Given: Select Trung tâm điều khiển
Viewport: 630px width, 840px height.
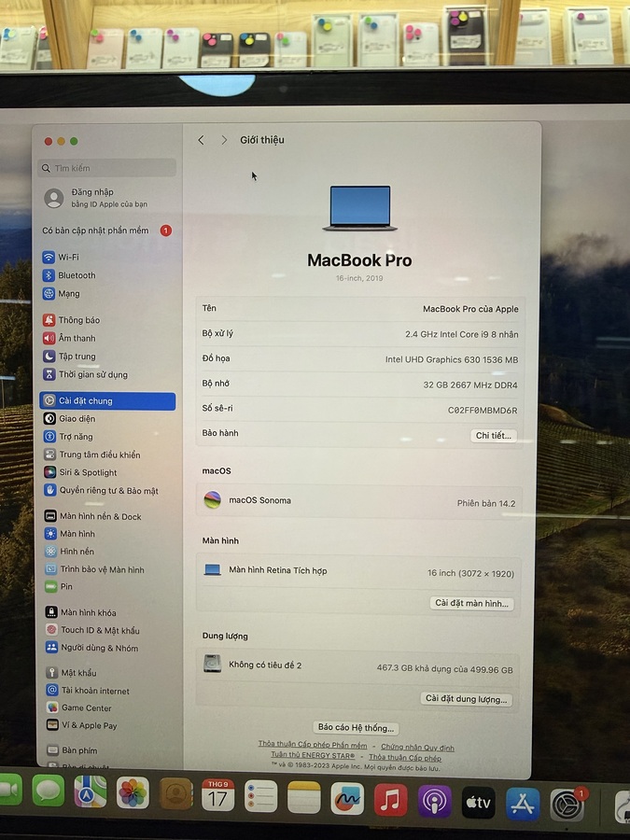Looking at the screenshot, I should coord(92,455).
